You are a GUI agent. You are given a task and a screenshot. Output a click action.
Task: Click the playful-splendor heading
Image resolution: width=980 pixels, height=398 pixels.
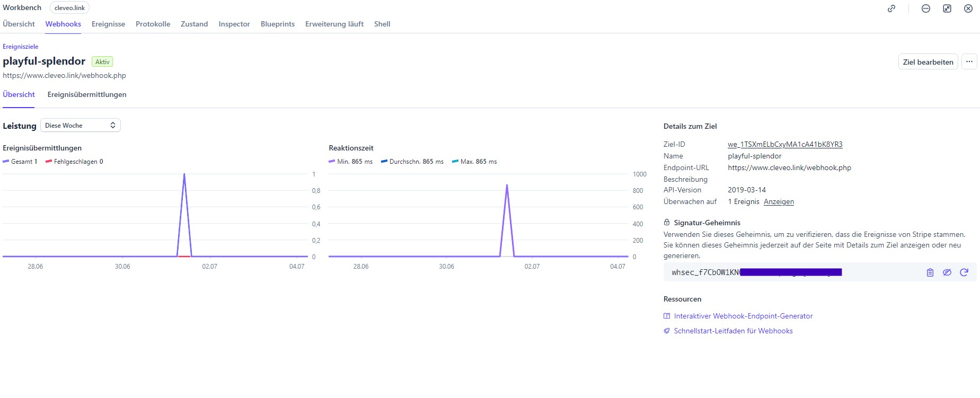click(44, 61)
